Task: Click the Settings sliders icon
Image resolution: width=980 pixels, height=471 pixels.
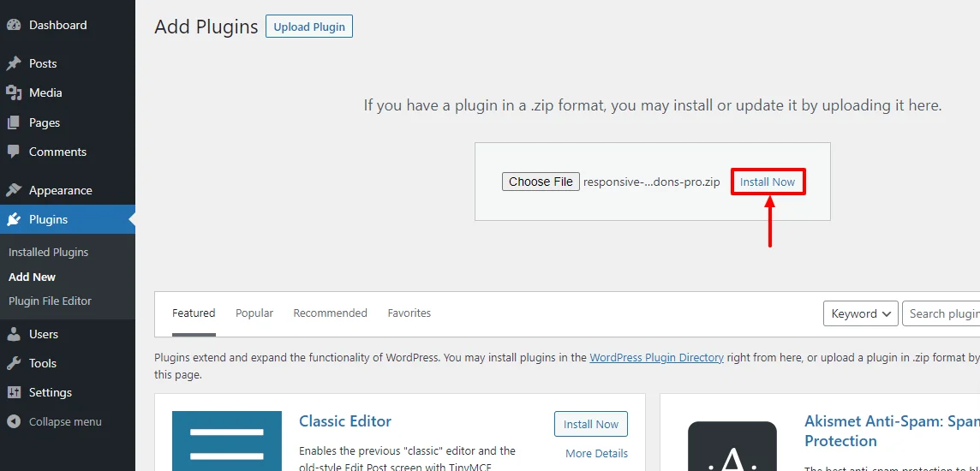Action: [x=14, y=393]
